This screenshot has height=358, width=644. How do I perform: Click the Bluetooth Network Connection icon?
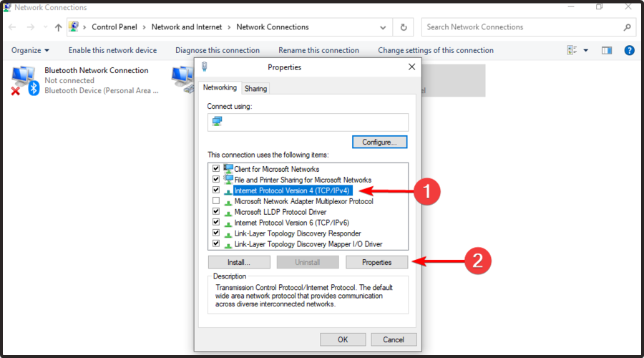[23, 79]
